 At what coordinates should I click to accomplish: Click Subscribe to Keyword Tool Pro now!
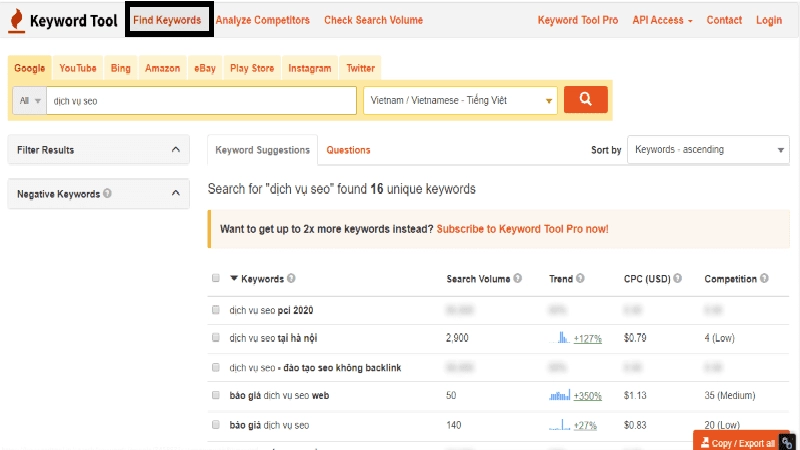click(522, 229)
